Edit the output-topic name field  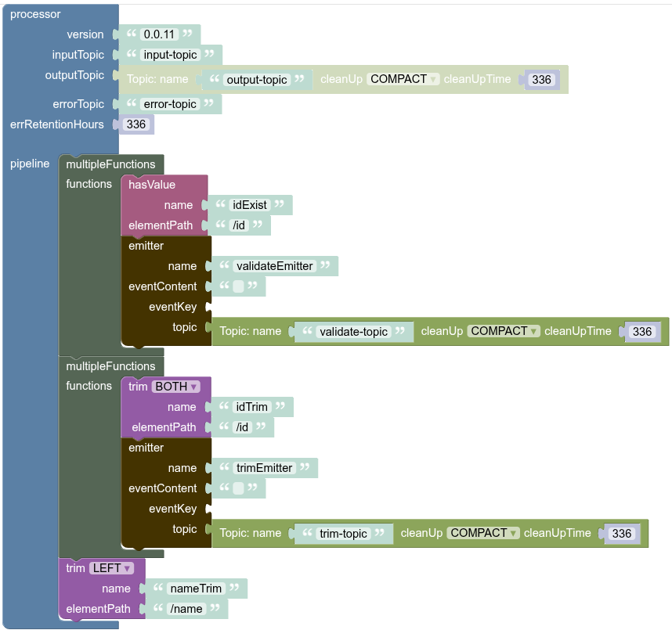coord(257,80)
